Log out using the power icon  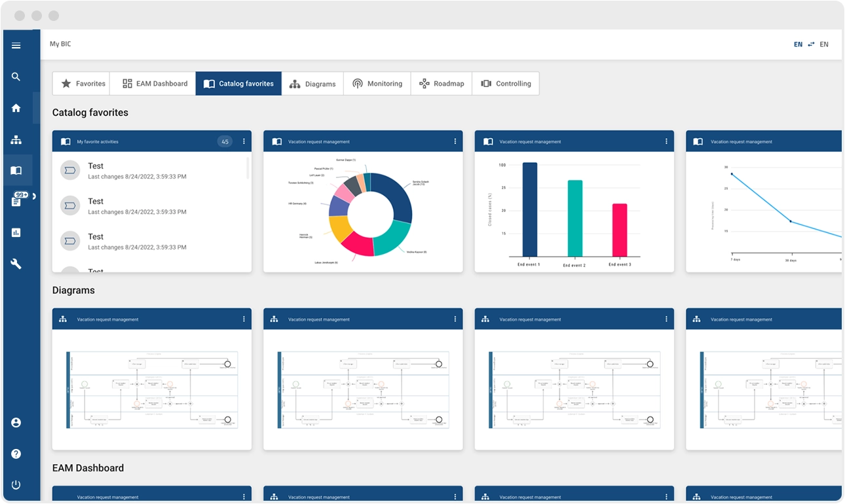pyautogui.click(x=16, y=485)
